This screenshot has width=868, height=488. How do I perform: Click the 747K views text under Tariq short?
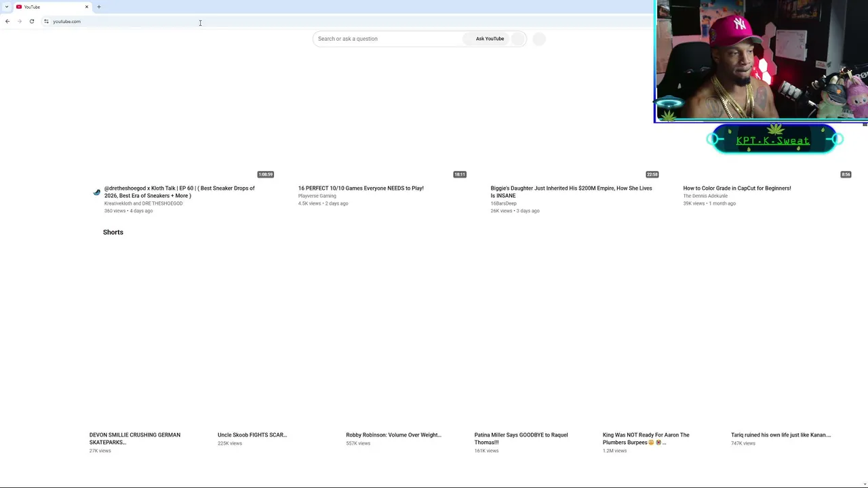pyautogui.click(x=743, y=443)
